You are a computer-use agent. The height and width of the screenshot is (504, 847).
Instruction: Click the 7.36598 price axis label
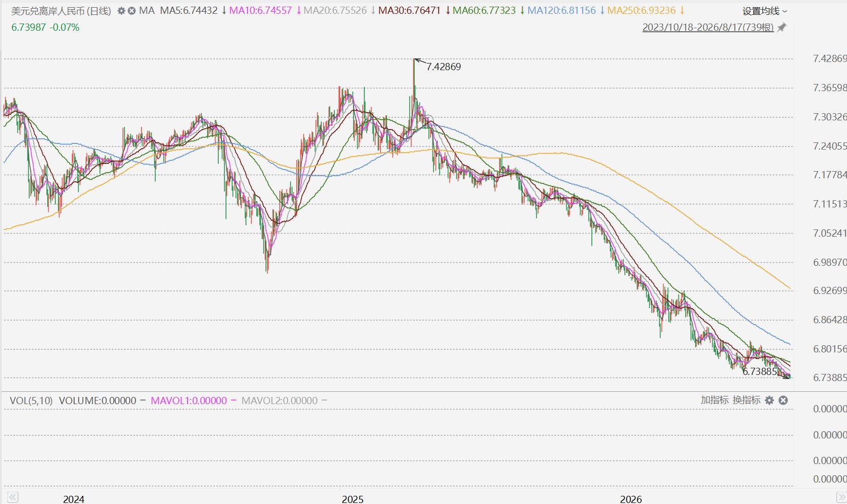tap(830, 88)
